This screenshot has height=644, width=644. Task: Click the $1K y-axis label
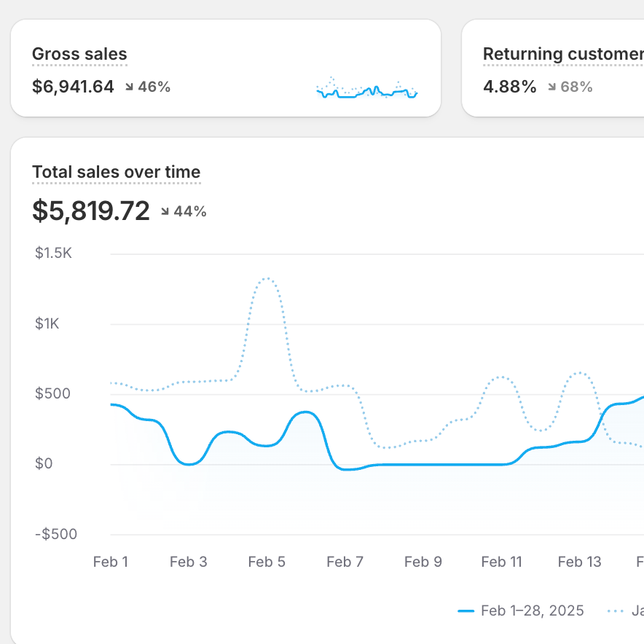(x=47, y=323)
